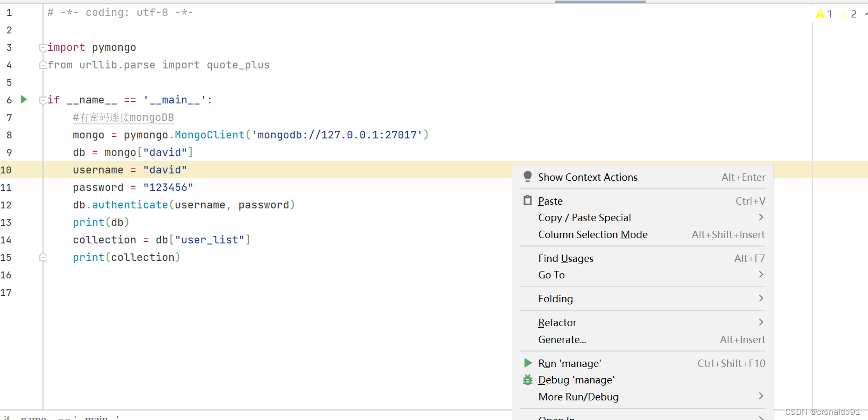Expand the Refactor submenu arrow

coord(761,322)
